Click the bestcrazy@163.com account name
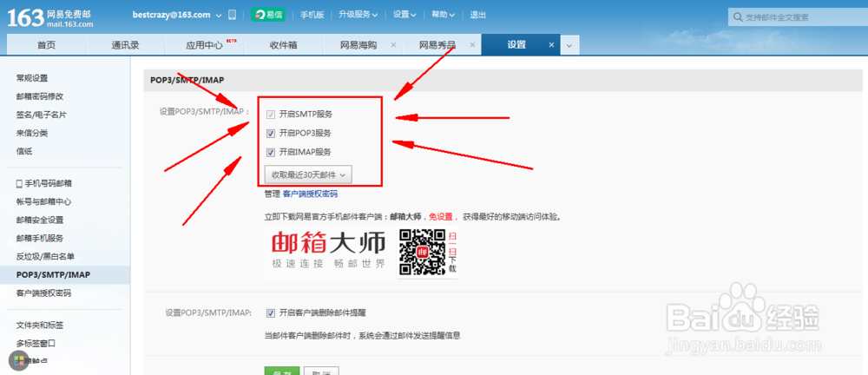868x375 pixels. tap(172, 15)
